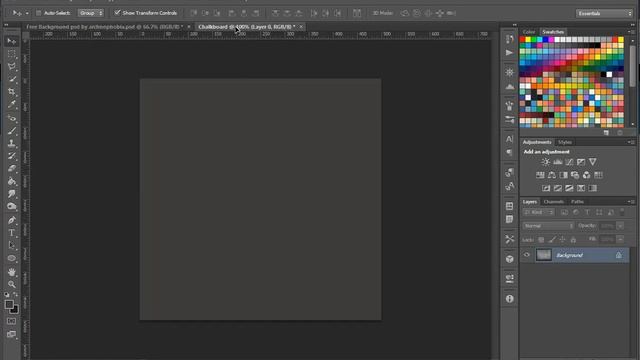Add a Channel Mixer adjustment
Screen dimensions: 640x360
pos(587,175)
